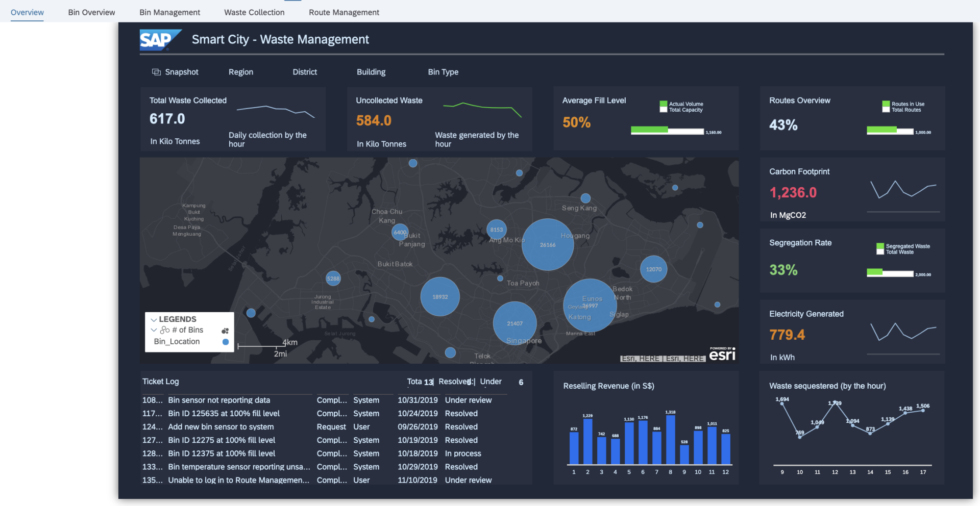Click the District filter button
The height and width of the screenshot is (506, 980).
tap(305, 72)
